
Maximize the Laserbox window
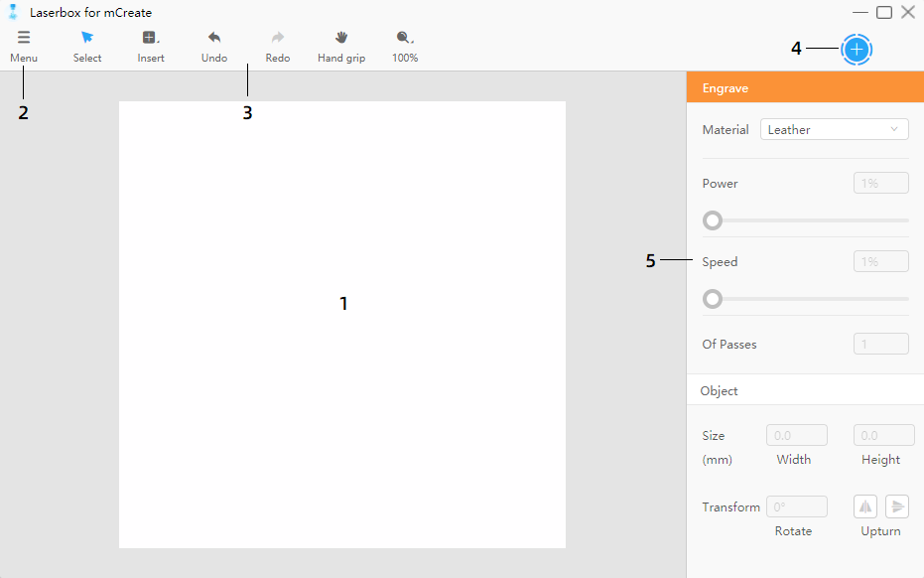point(884,12)
